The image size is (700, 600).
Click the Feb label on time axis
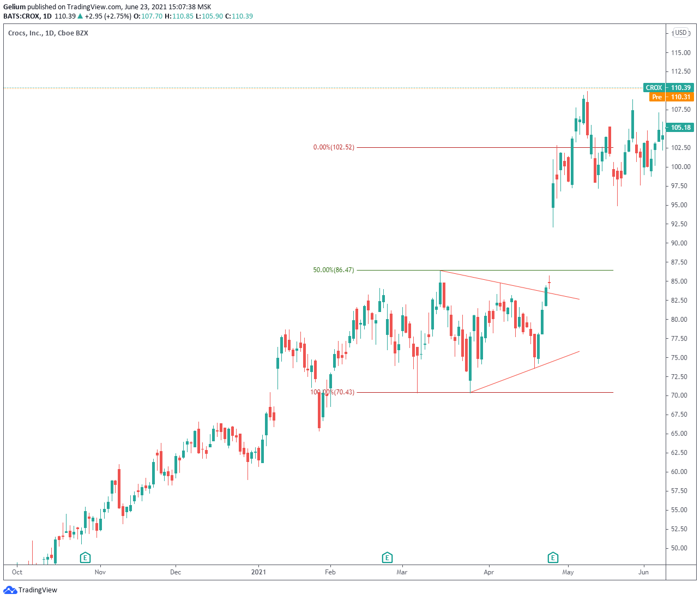(x=330, y=572)
